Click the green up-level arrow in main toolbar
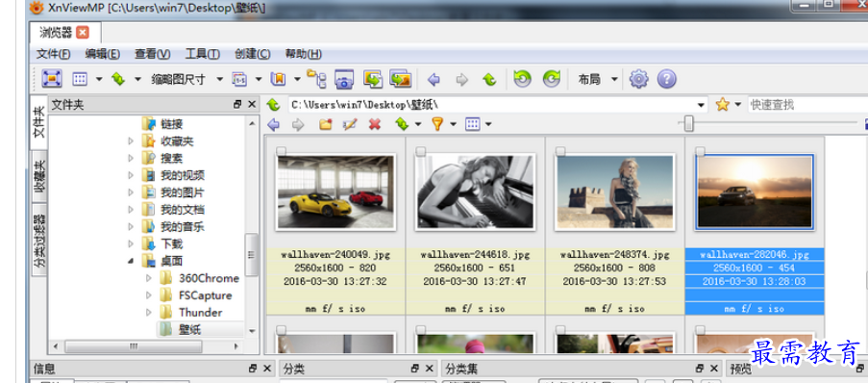Viewport: 868px width, 383px height. coord(489,80)
